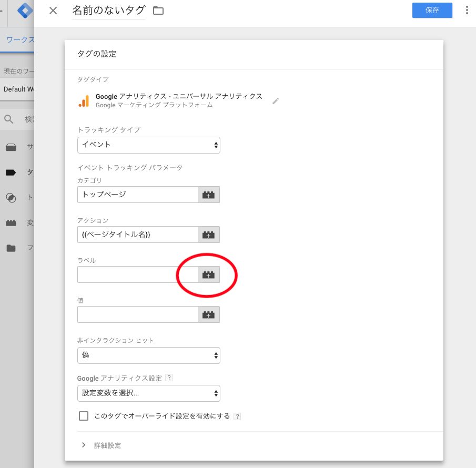Open the 設定変数を選択 dropdown
The width and height of the screenshot is (476, 468).
(x=149, y=393)
